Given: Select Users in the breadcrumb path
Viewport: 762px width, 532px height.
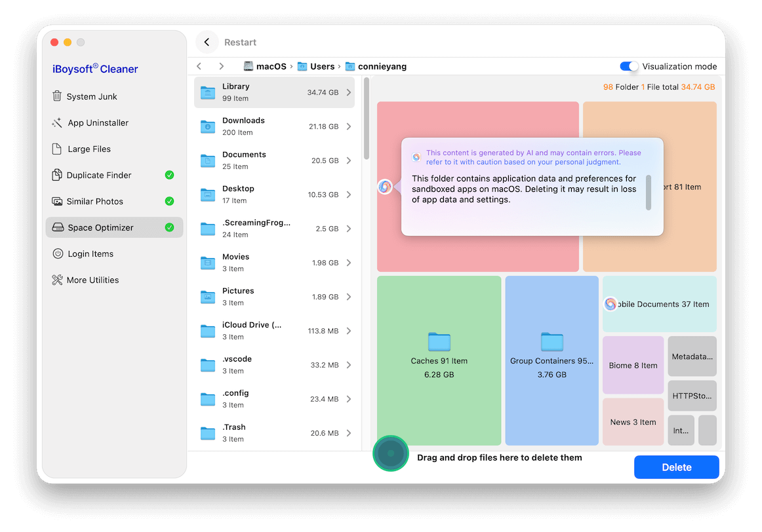Looking at the screenshot, I should [321, 66].
